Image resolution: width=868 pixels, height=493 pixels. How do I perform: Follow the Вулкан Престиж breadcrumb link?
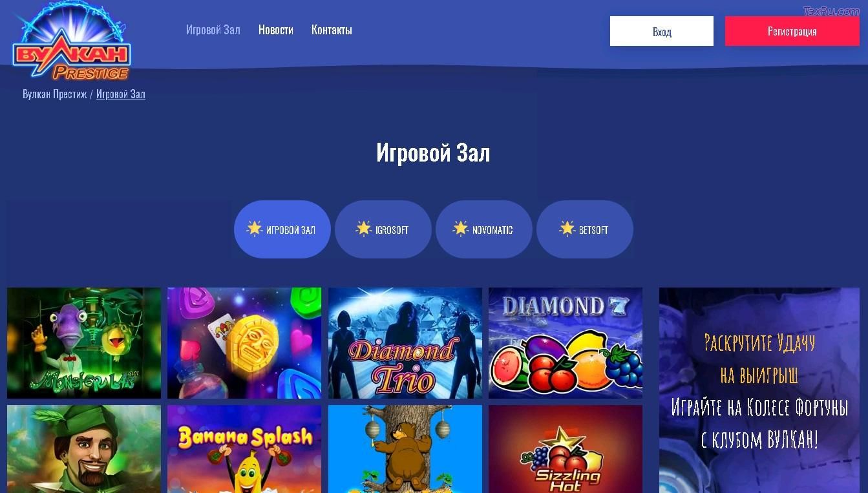[54, 94]
